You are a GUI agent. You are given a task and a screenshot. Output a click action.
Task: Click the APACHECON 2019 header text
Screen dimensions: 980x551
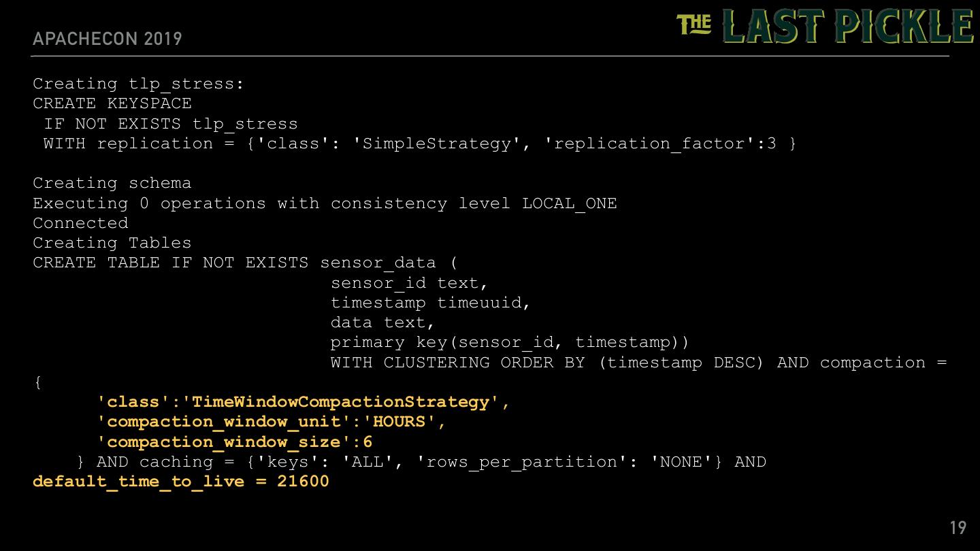click(108, 39)
